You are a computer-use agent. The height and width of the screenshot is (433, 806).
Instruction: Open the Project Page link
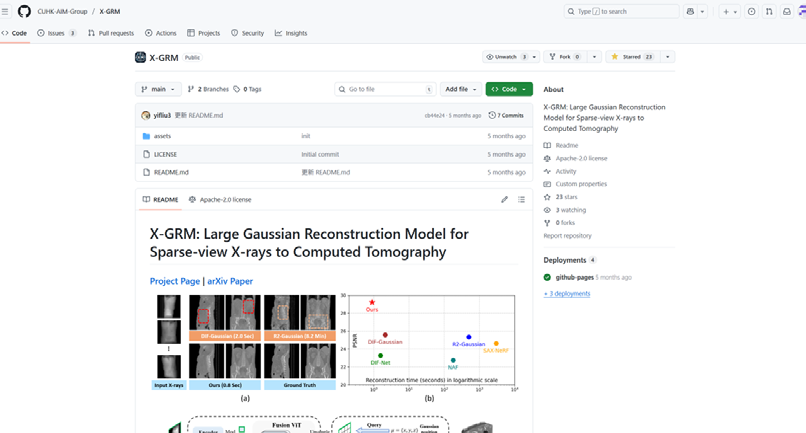point(175,281)
